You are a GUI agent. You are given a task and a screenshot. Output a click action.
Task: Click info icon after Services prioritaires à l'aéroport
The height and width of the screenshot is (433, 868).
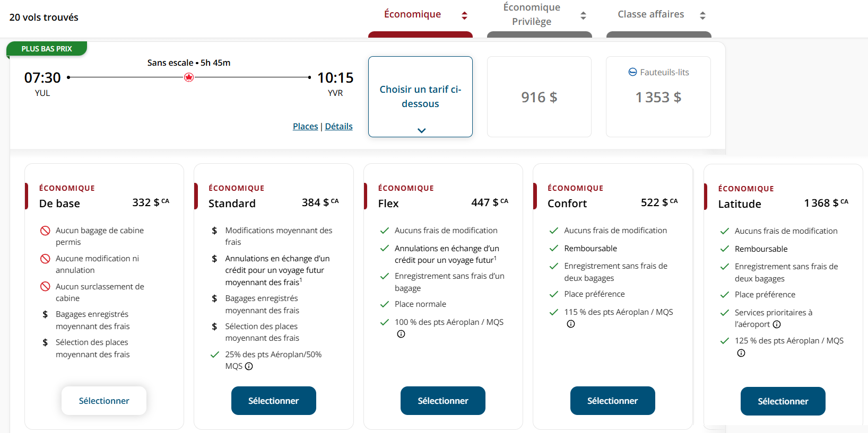click(x=777, y=324)
